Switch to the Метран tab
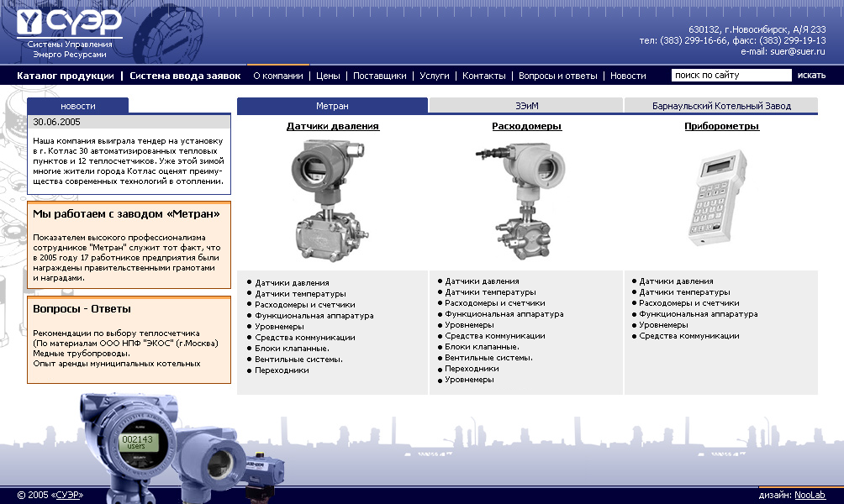This screenshot has width=844, height=504. [332, 106]
